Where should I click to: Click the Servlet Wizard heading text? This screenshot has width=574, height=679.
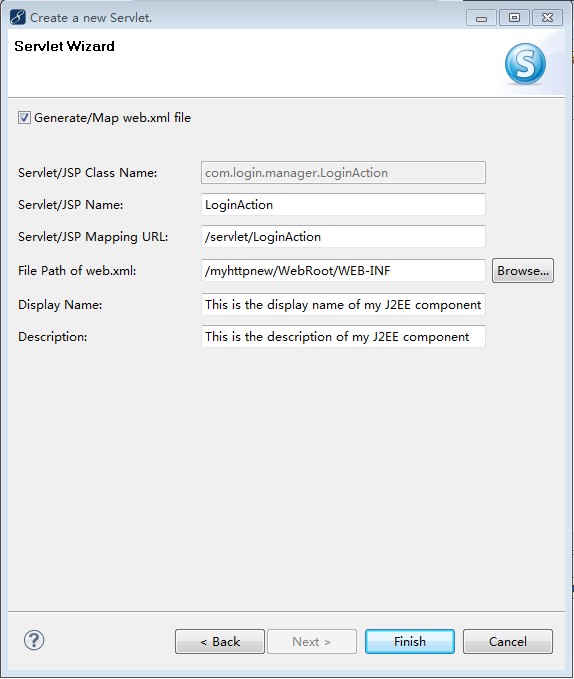tap(64, 46)
